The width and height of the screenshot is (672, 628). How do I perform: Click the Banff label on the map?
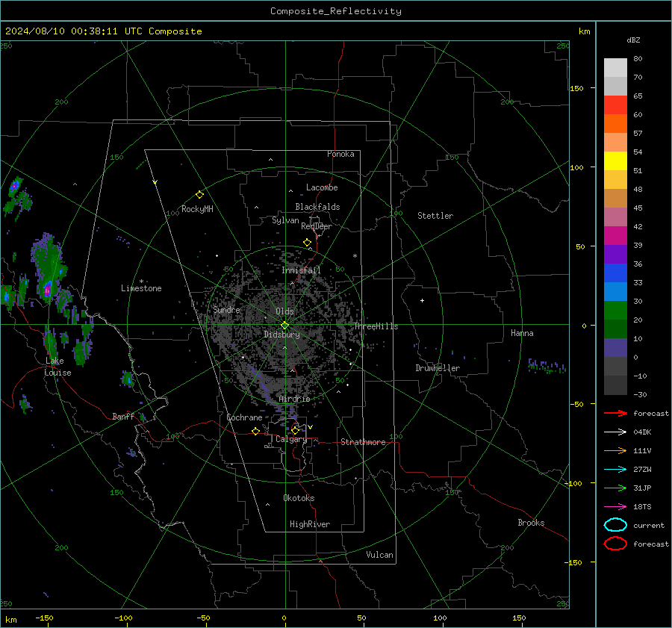coord(123,417)
